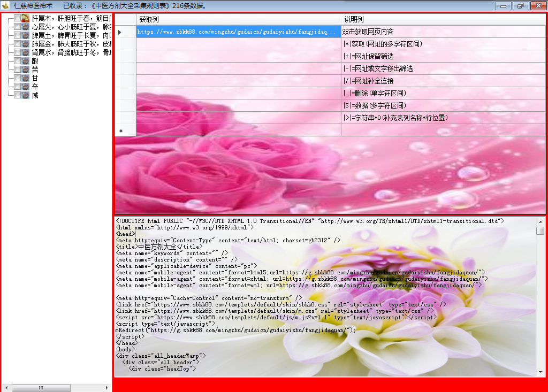Tick the 咸 checkbox
This screenshot has height=392, width=548.
pyautogui.click(x=17, y=95)
